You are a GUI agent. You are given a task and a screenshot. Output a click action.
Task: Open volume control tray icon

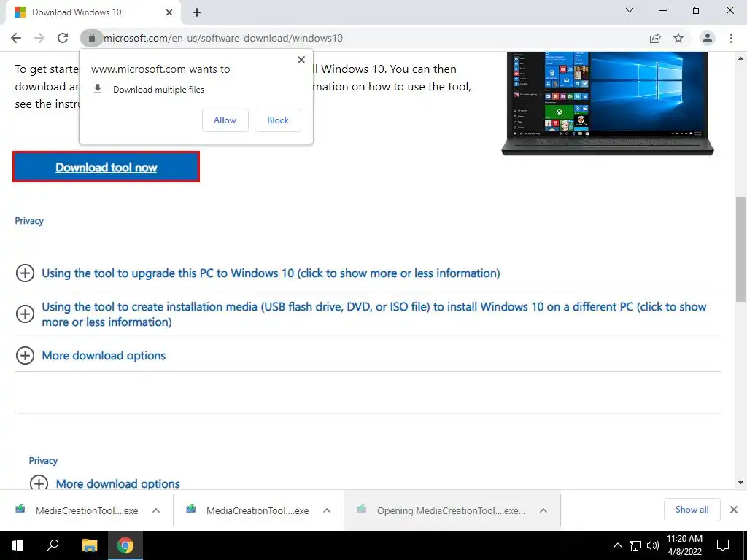pos(653,545)
